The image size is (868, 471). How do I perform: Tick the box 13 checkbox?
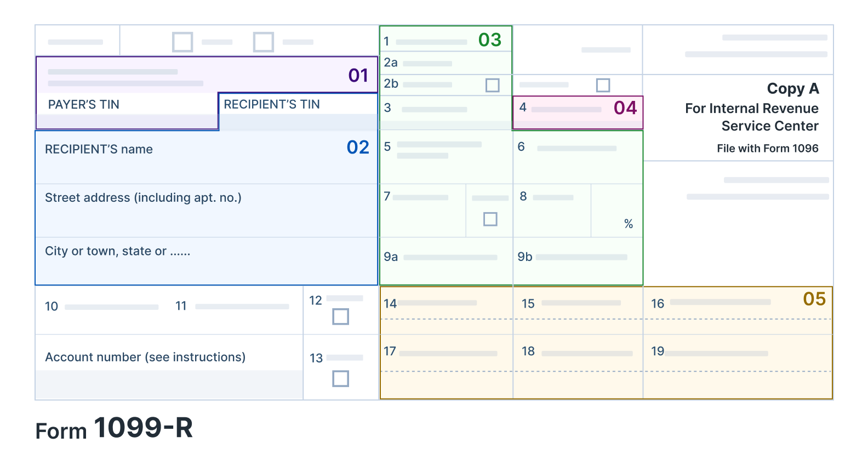point(341,378)
